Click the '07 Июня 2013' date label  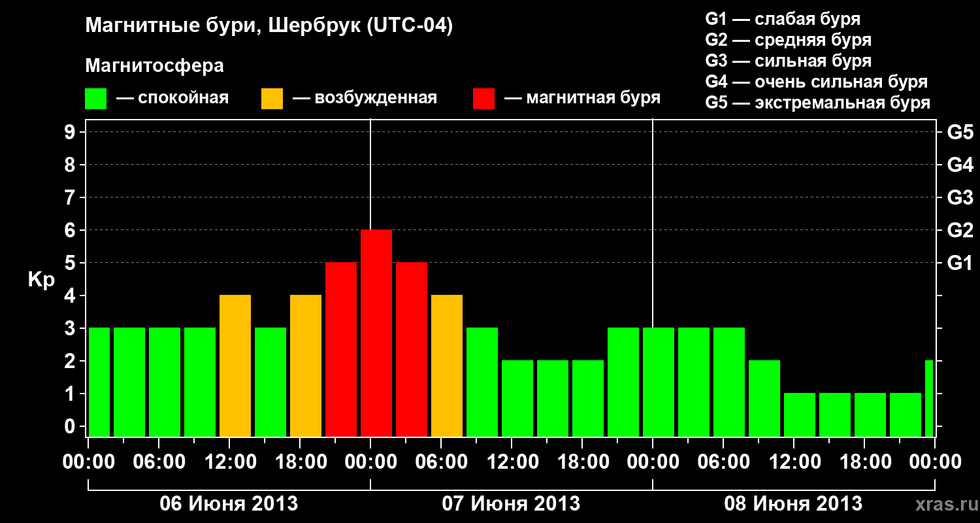tap(512, 504)
